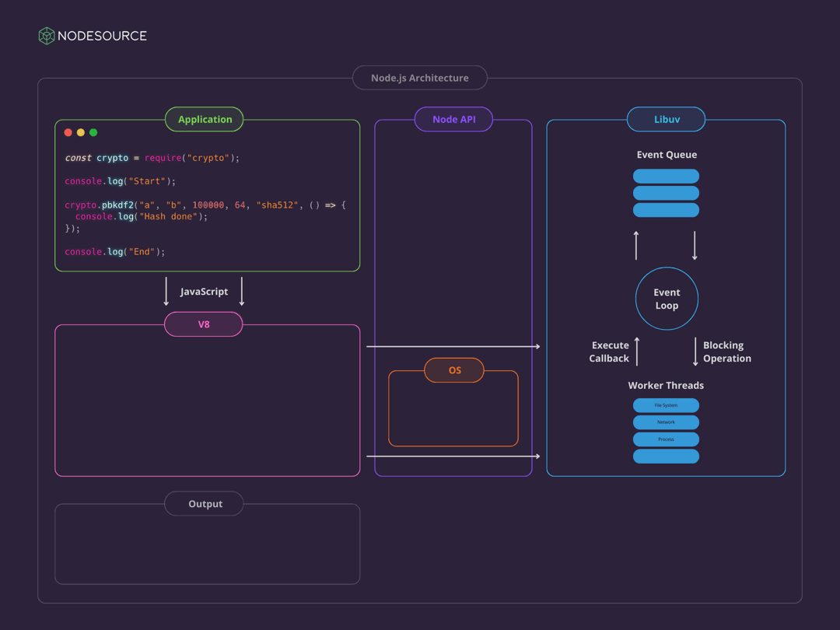Screen dimensions: 840x630
Task: Click the top bar in the Event Queue
Action: click(666, 177)
